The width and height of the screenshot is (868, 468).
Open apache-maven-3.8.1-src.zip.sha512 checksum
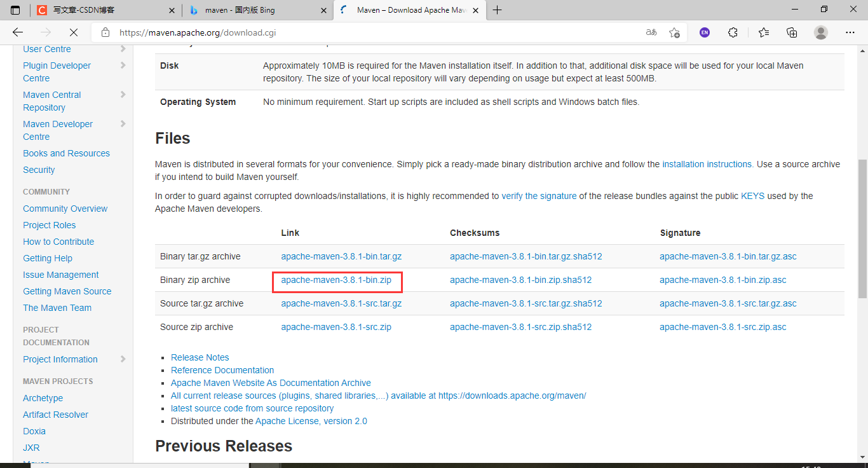pos(521,327)
